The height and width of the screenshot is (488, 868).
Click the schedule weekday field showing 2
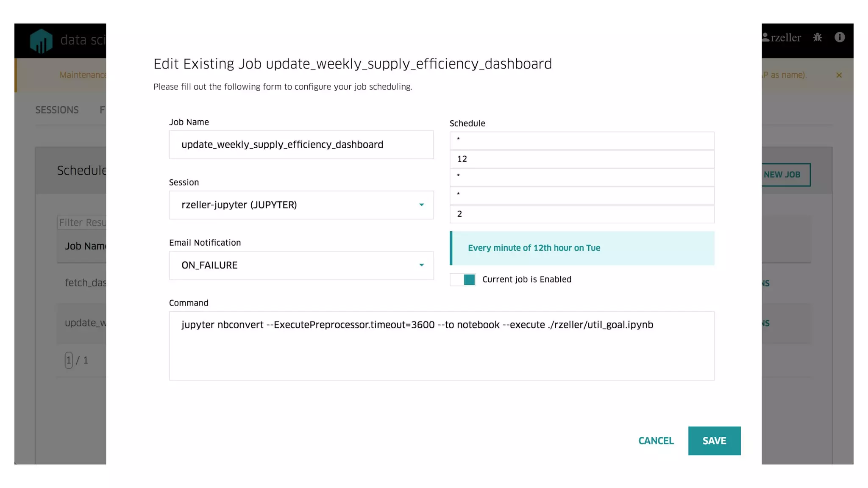(x=581, y=214)
